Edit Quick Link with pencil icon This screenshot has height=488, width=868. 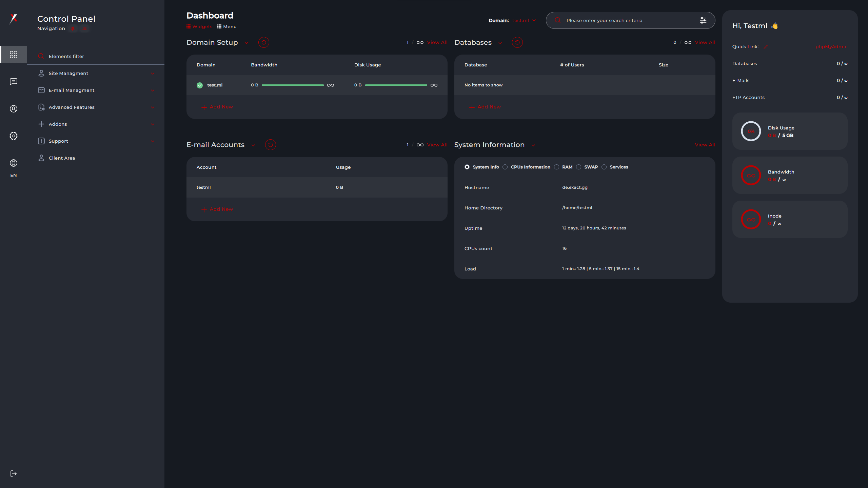click(765, 47)
